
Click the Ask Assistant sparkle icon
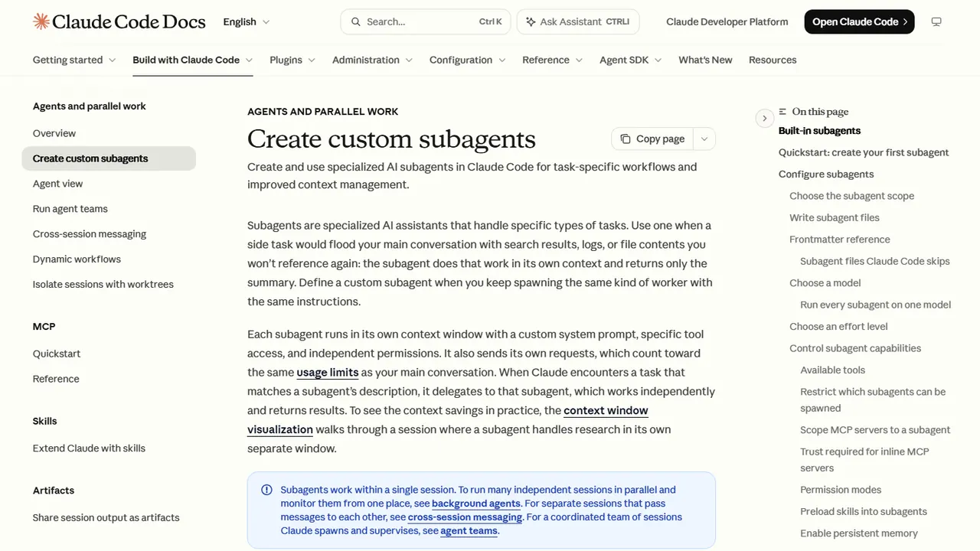coord(531,21)
